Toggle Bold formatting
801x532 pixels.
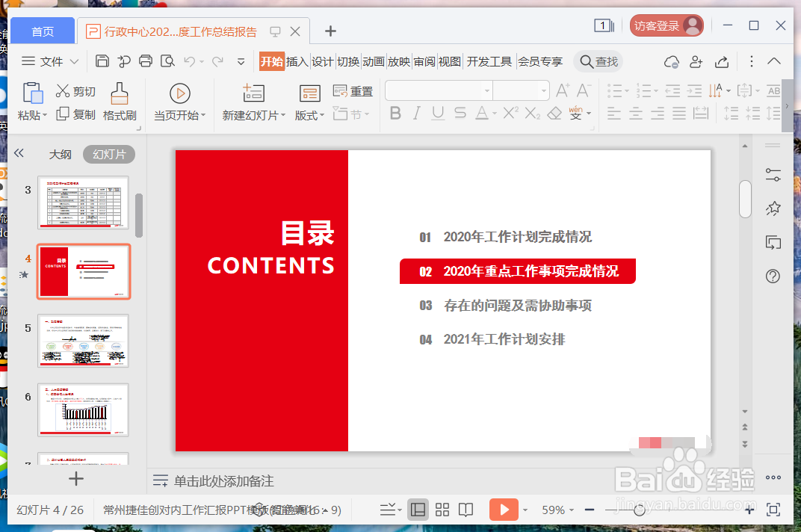(395, 113)
